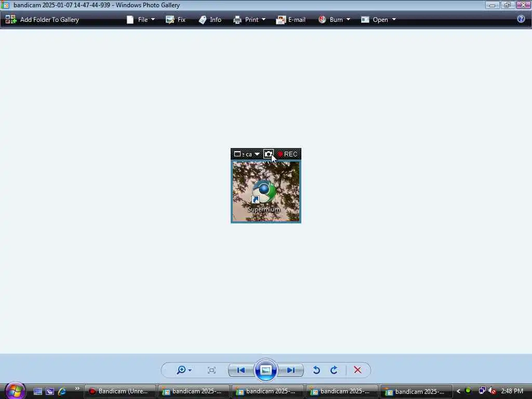The height and width of the screenshot is (399, 532).
Task: Restore down the Photo Gallery window
Action: pyautogui.click(x=508, y=5)
